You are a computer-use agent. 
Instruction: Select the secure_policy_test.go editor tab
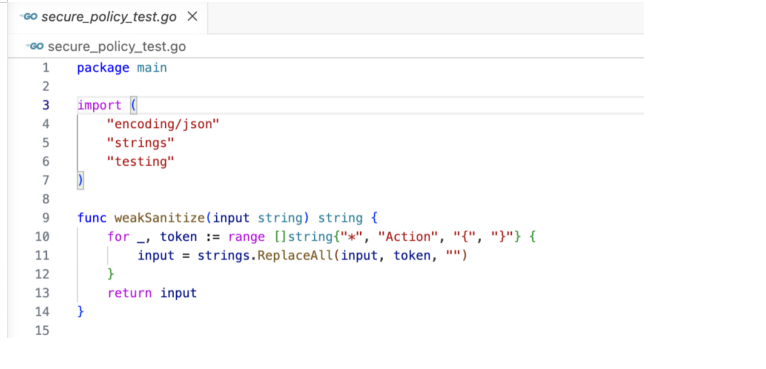tap(108, 17)
